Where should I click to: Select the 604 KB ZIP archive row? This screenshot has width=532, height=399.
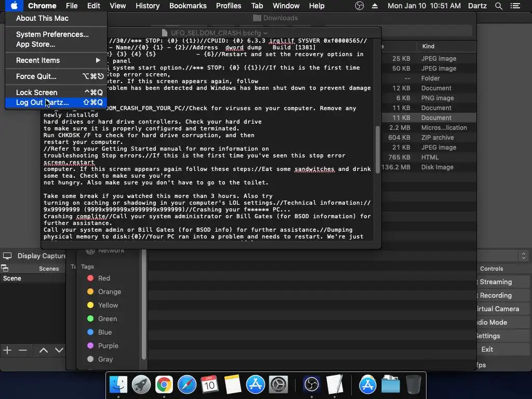[x=429, y=138]
